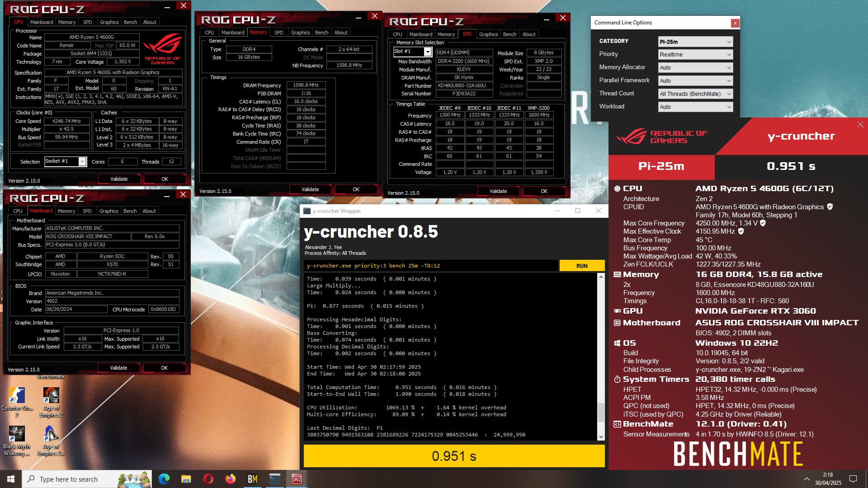Open the Memory Allocator dropdown
Viewport: 868px width, 488px height.
pos(695,68)
